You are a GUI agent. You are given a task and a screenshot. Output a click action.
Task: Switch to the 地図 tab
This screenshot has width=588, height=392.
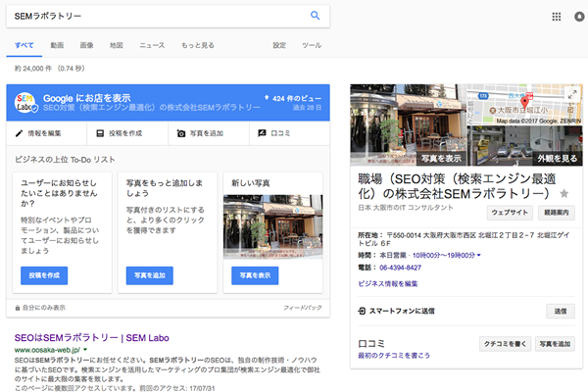click(117, 45)
